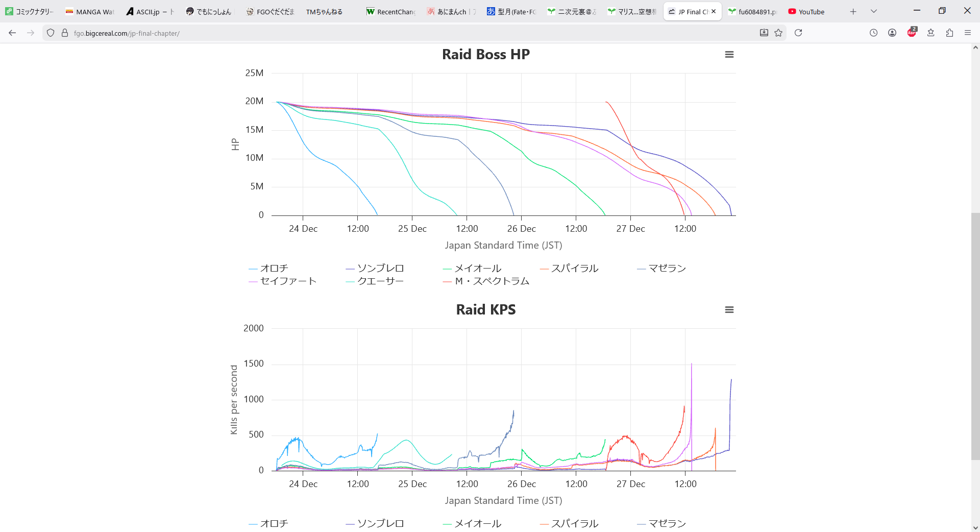Reload the current page
Screen dimensions: 980x532
point(798,33)
